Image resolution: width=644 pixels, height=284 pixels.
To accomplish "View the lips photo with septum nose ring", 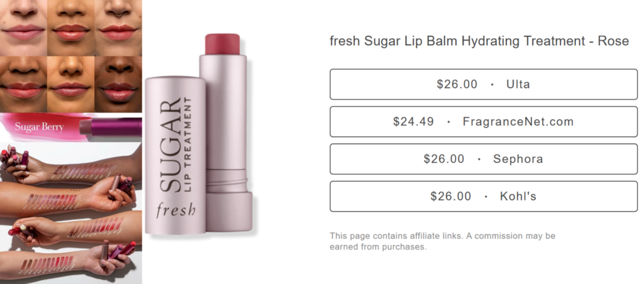I will click(x=118, y=28).
